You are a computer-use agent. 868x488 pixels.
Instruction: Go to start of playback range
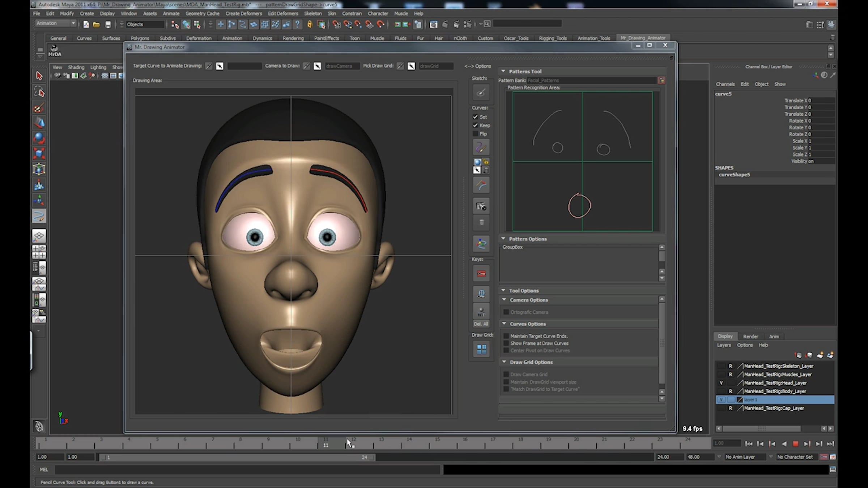(x=749, y=444)
